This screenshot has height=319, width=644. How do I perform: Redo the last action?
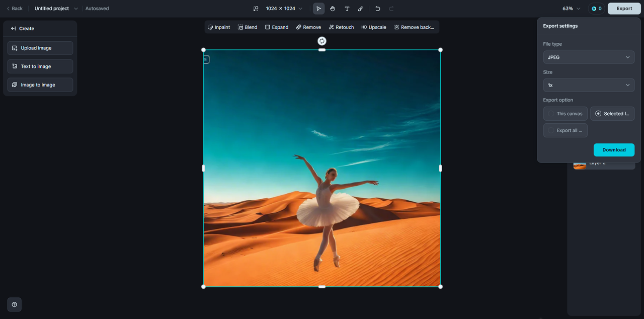pos(391,9)
